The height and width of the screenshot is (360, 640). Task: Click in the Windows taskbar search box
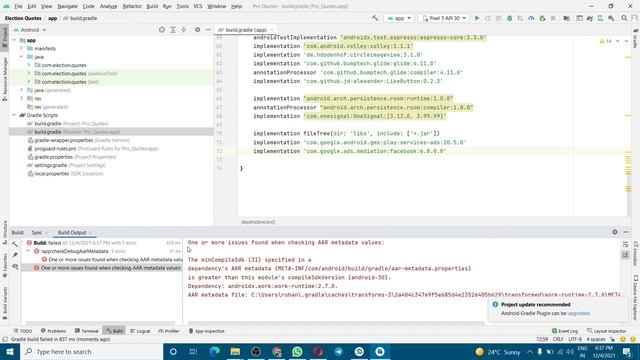91,351
